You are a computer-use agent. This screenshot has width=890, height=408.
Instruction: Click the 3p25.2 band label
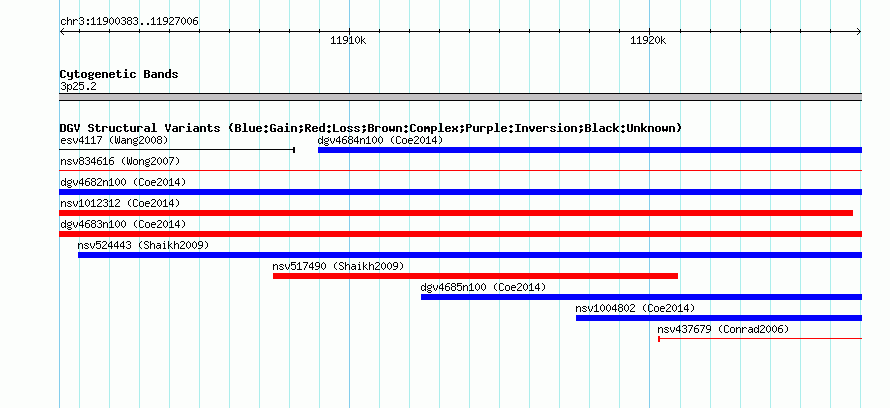point(78,87)
